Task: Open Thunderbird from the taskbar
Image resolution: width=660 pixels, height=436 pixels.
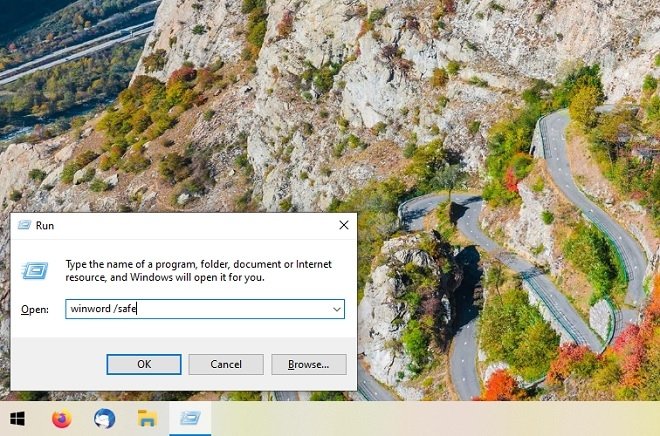Action: pos(105,419)
